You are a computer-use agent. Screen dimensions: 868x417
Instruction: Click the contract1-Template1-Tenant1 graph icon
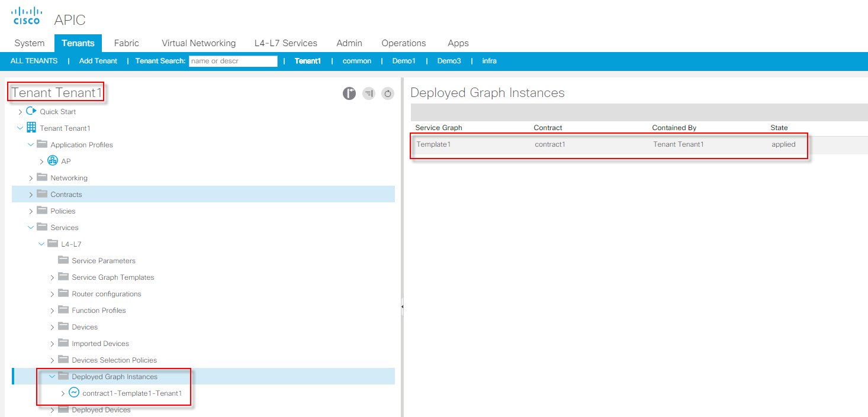tap(74, 393)
